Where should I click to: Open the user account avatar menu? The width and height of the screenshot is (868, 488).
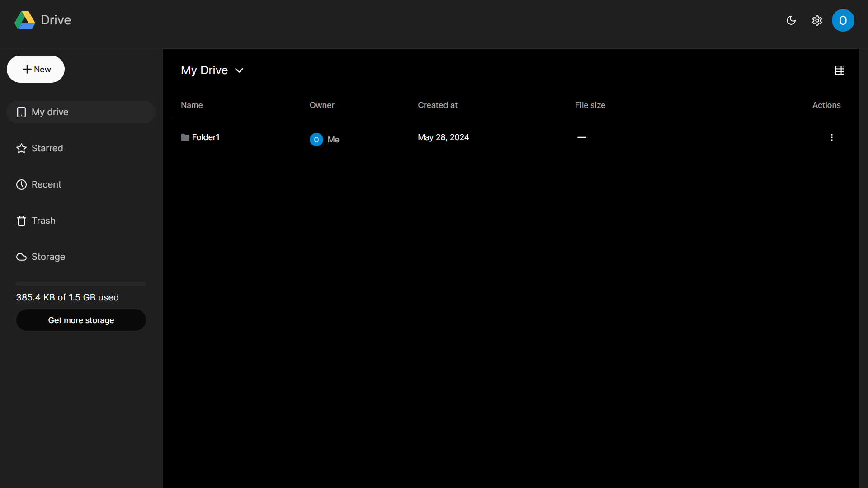[843, 20]
